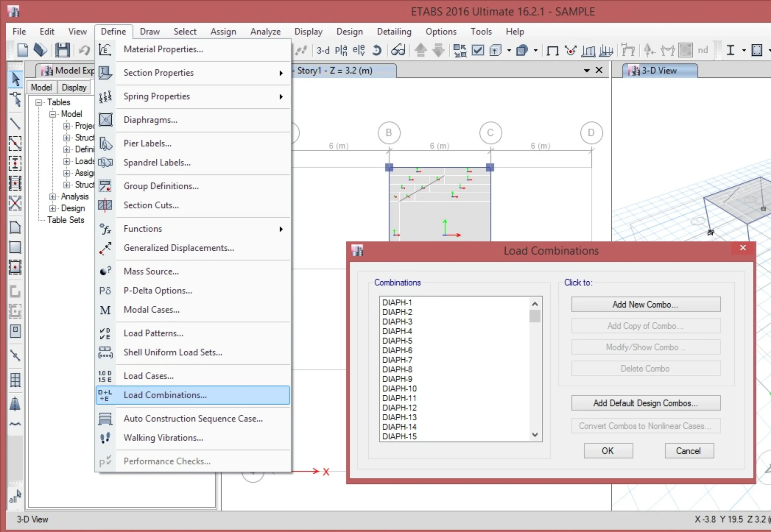
Task: Switch to the 3-D View tab
Action: pyautogui.click(x=659, y=71)
